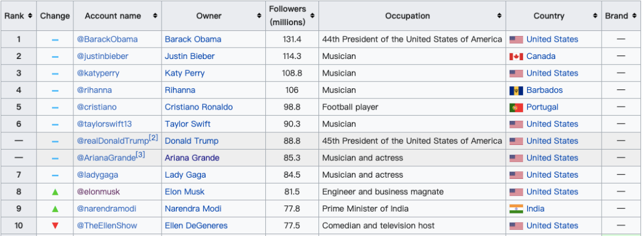Sort by Country column arrows
The image size is (644, 236).
pyautogui.click(x=595, y=16)
